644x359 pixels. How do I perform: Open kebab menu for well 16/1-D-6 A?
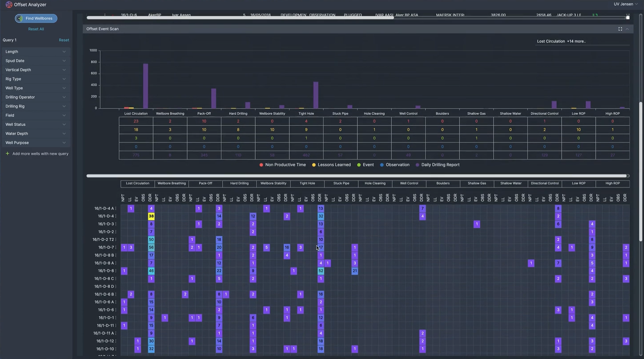(116, 302)
